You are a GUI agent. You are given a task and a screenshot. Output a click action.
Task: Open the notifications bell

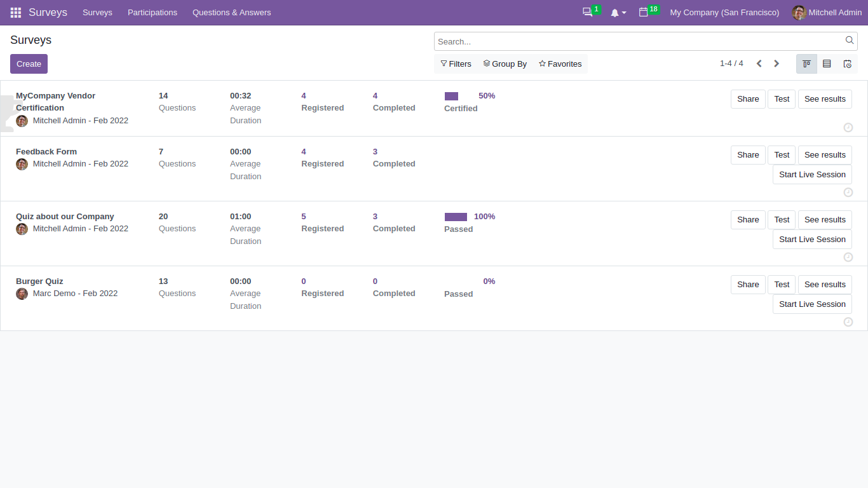(x=614, y=12)
